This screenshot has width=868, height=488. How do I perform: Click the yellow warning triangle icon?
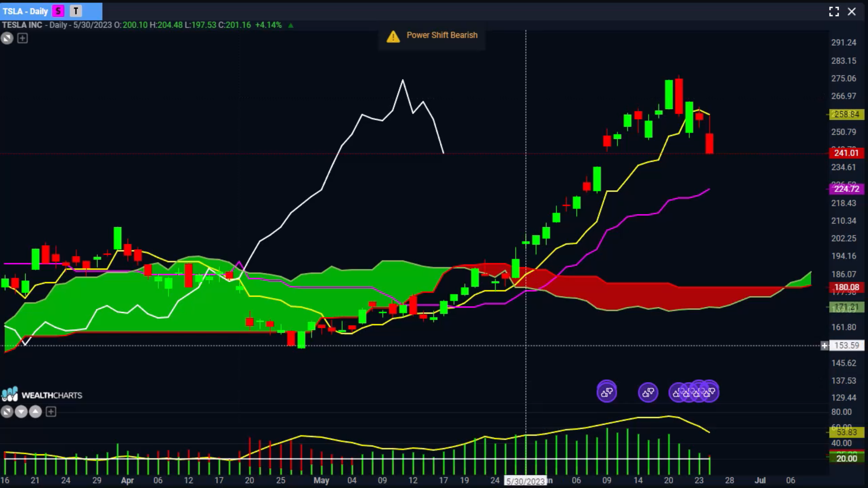pos(393,36)
